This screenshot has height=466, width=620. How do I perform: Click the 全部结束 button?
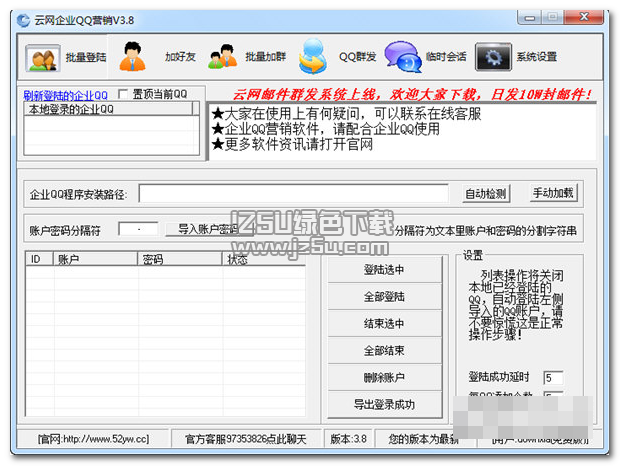tap(384, 350)
